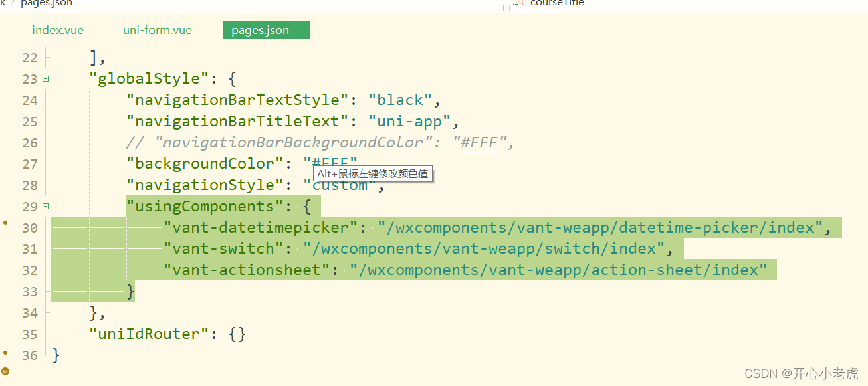This screenshot has width=868, height=386.
Task: Click the breadcrumb chevron after the project name
Action: pos(13,3)
